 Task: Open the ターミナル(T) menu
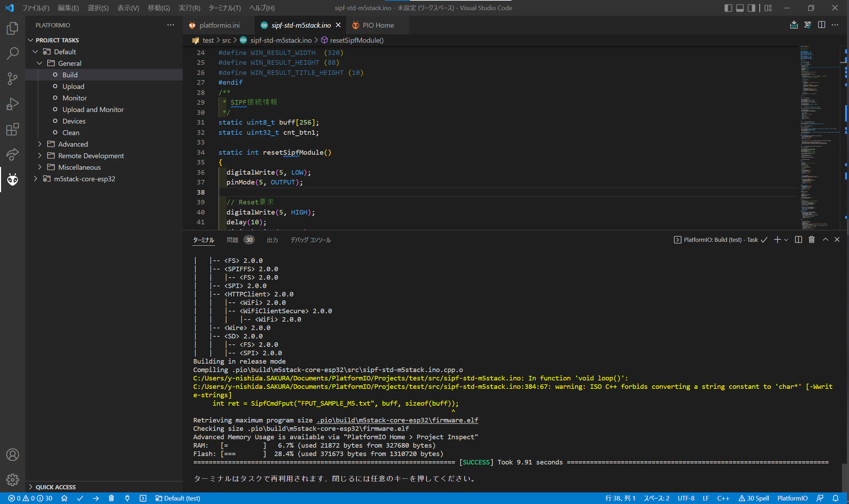224,8
